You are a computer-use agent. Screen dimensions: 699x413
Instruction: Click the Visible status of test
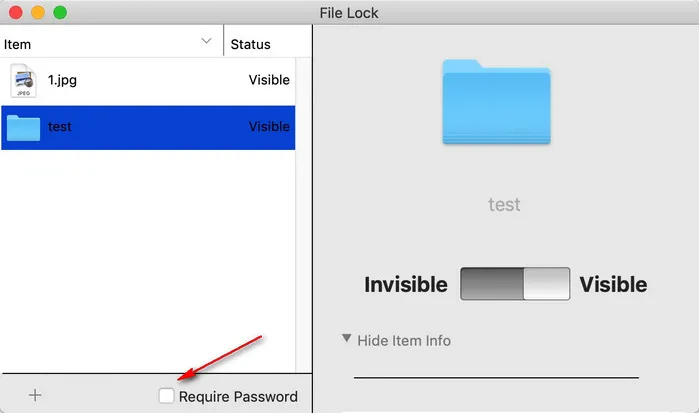pos(269,127)
